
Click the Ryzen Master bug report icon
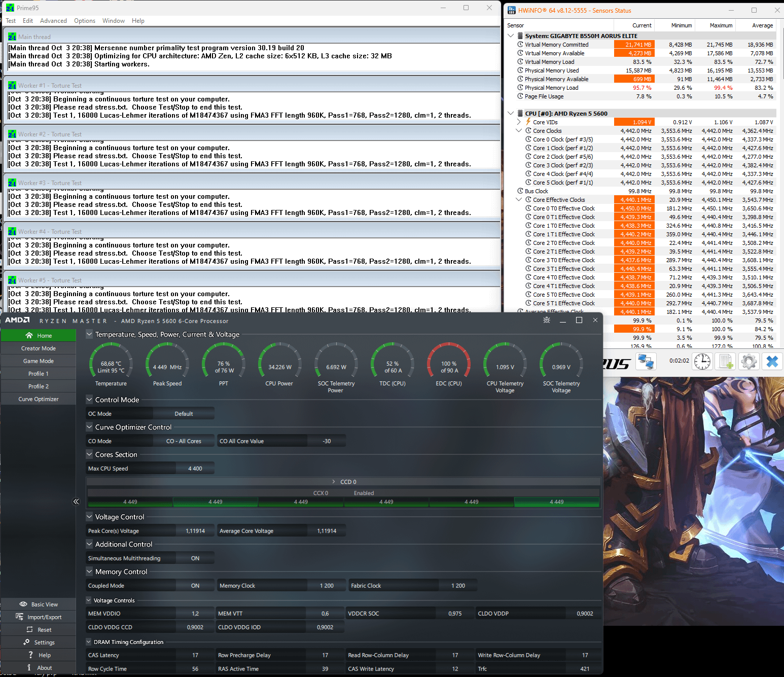coord(546,320)
